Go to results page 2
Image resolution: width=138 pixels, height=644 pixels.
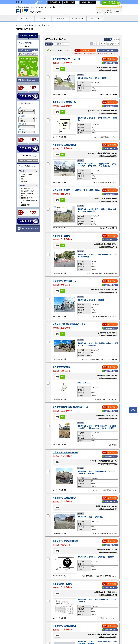point(94,44)
